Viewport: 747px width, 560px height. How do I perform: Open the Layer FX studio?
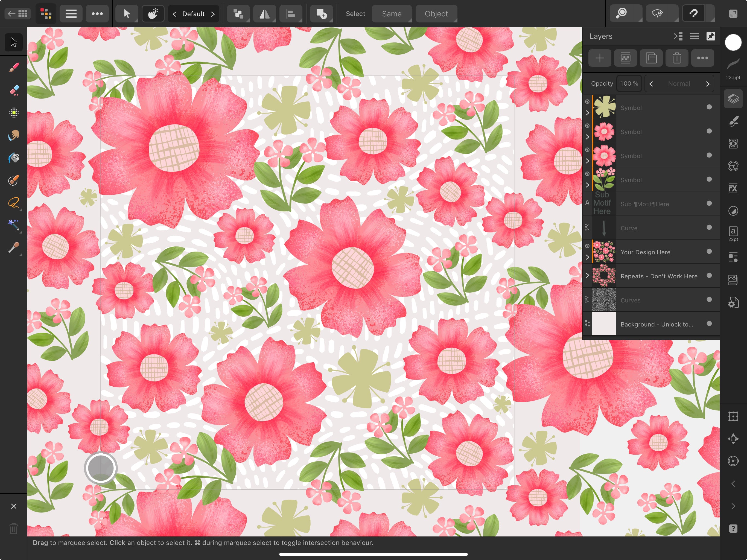pyautogui.click(x=733, y=188)
